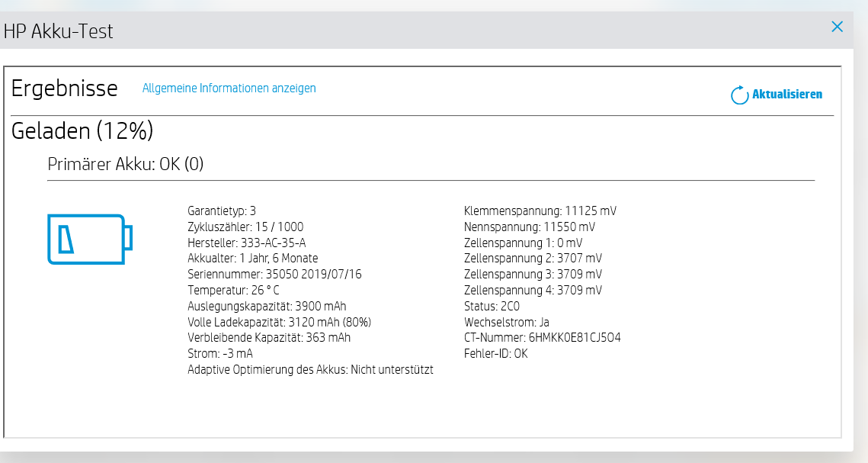Image resolution: width=868 pixels, height=463 pixels.
Task: Select the Ergebnisse heading
Action: [x=65, y=88]
